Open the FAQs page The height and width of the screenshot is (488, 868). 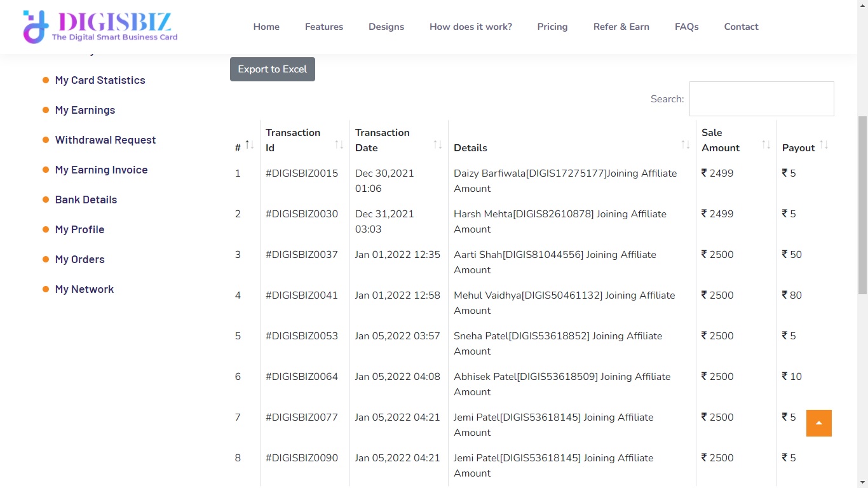686,27
